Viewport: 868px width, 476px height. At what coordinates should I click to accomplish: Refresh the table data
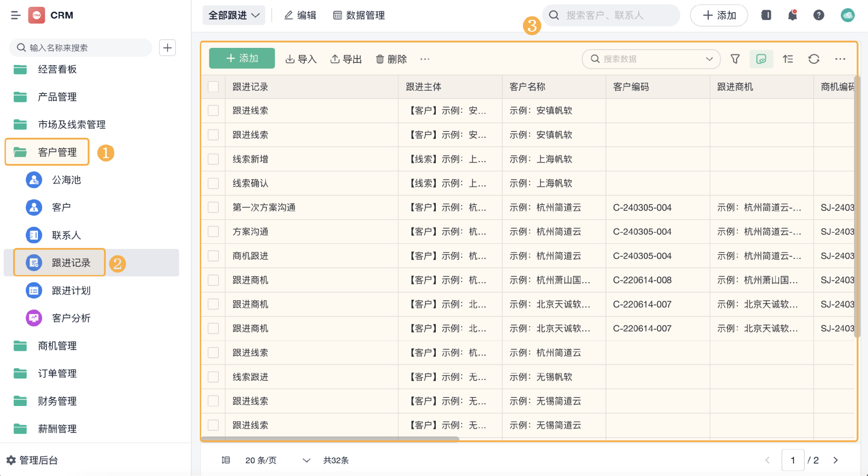pyautogui.click(x=814, y=59)
